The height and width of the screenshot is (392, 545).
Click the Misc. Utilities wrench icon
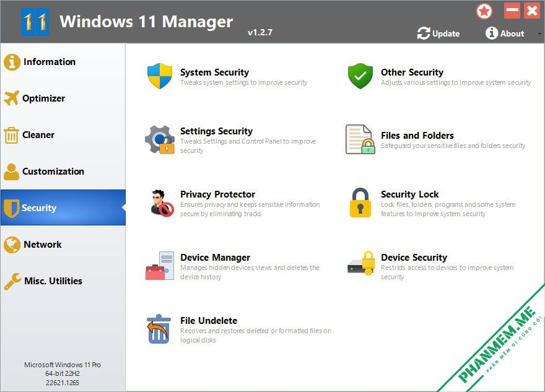pyautogui.click(x=12, y=281)
